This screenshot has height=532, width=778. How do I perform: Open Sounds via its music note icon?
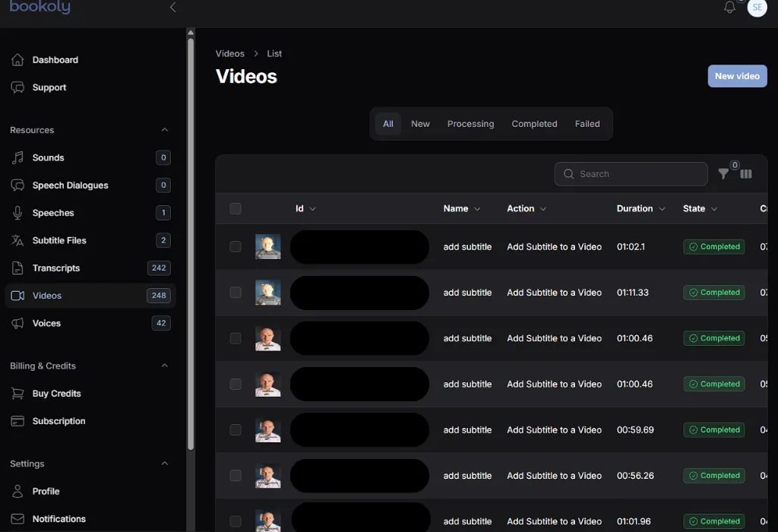(18, 158)
